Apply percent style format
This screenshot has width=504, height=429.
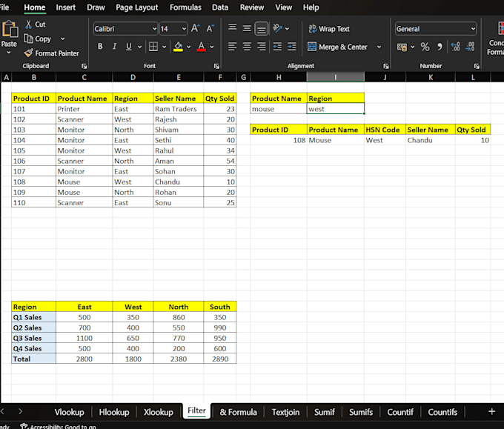(x=425, y=47)
